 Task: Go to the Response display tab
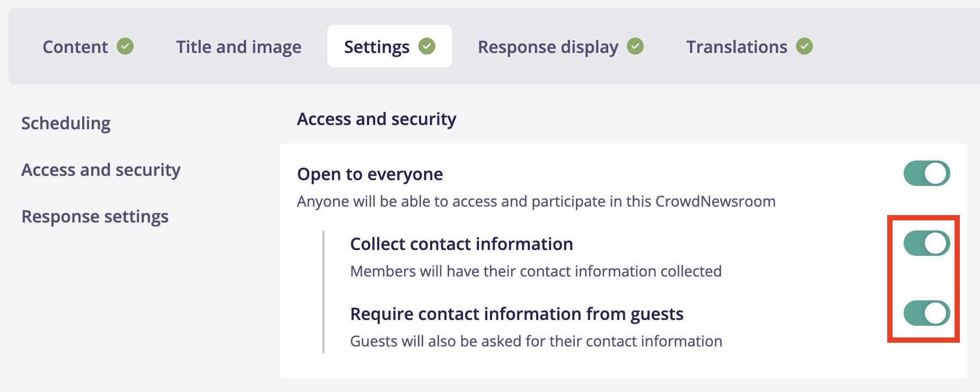(x=548, y=47)
